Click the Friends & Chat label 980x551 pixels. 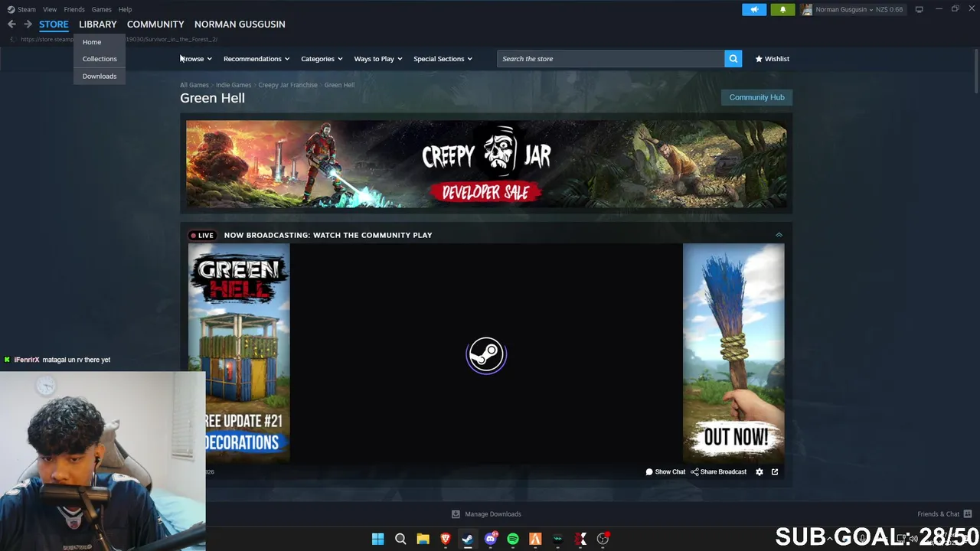[x=938, y=514]
